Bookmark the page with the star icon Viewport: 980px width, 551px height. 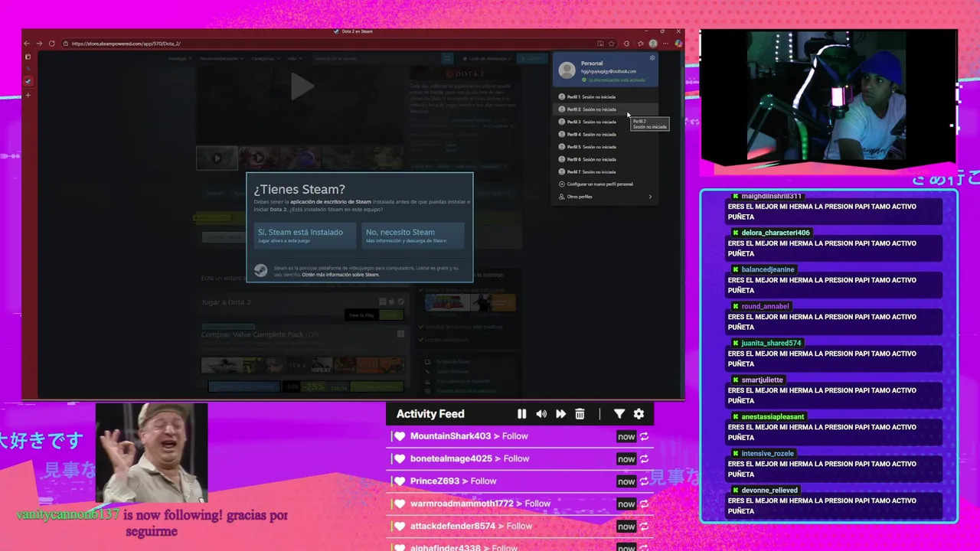tap(612, 44)
